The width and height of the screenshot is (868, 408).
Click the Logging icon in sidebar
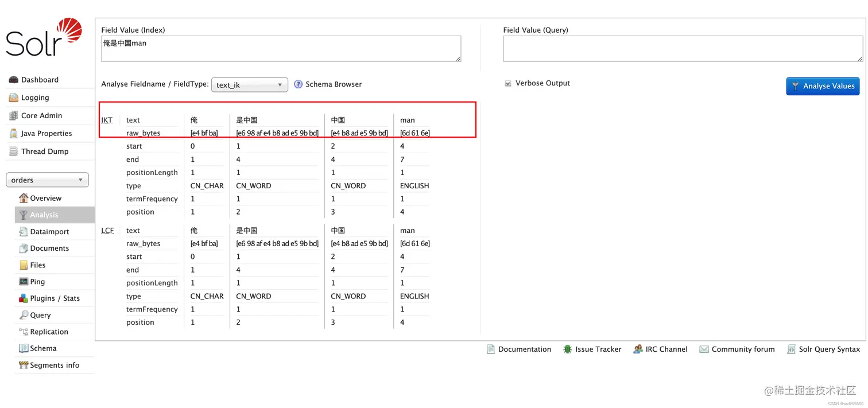14,98
